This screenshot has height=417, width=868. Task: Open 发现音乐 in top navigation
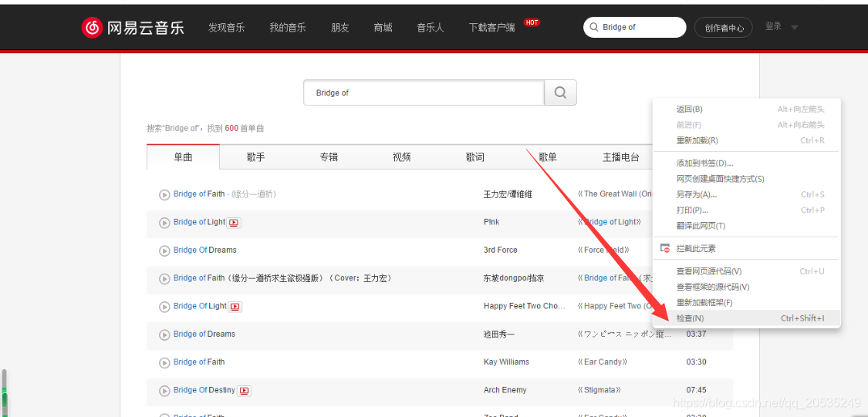point(226,28)
